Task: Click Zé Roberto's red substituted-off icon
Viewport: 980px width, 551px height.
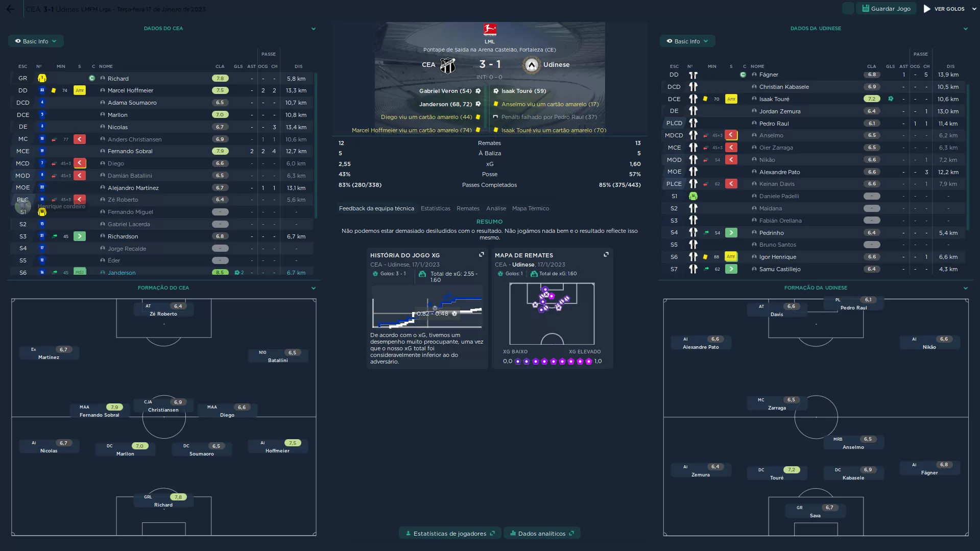Action: tap(80, 200)
